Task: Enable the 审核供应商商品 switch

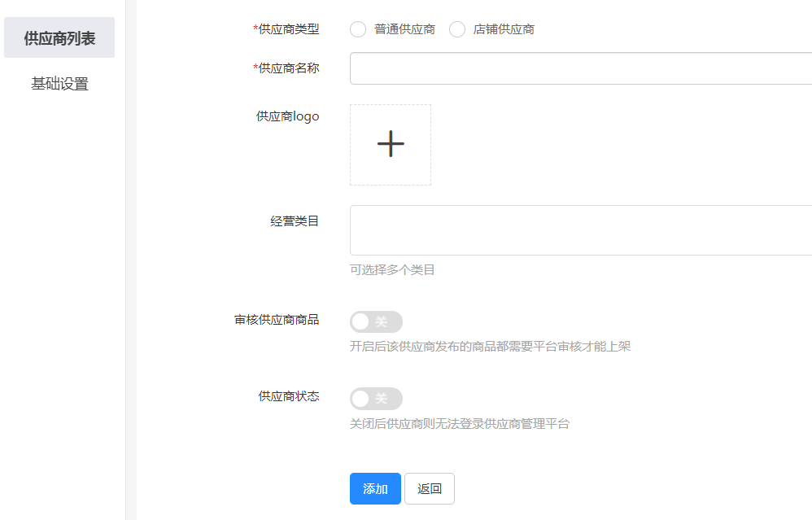Action: click(x=376, y=321)
